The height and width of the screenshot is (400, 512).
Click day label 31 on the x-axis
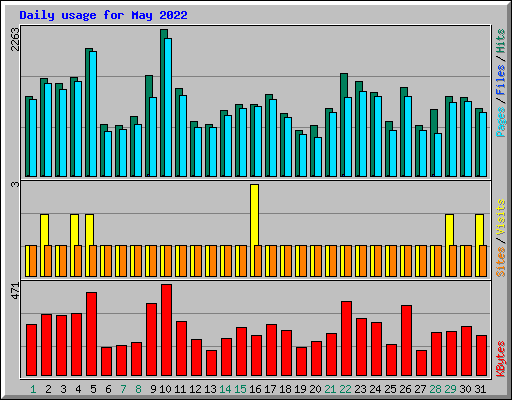480,389
